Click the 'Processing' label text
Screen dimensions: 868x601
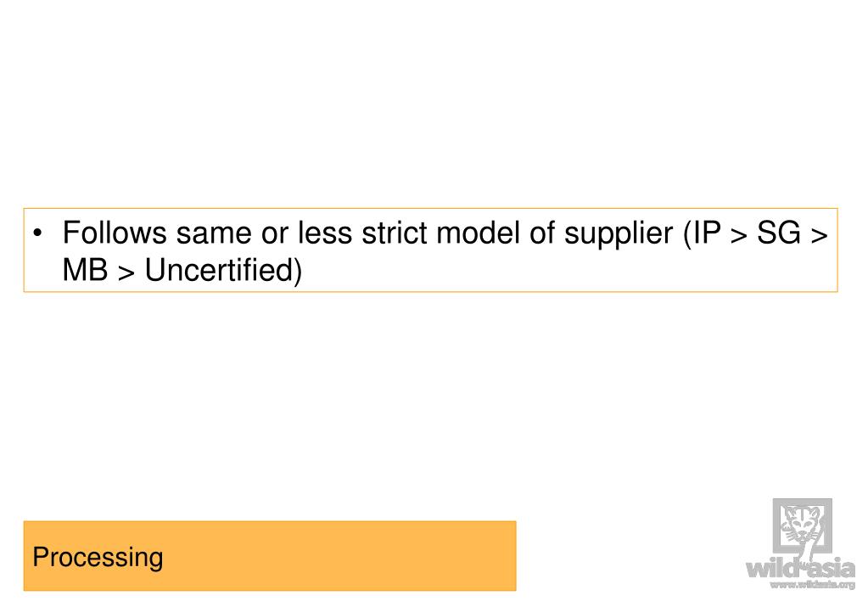pos(98,557)
